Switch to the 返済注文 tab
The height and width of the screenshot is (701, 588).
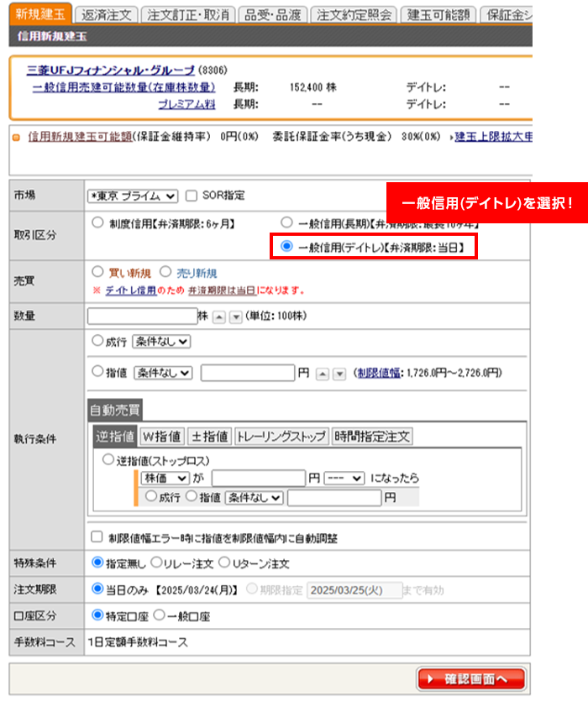point(106,15)
